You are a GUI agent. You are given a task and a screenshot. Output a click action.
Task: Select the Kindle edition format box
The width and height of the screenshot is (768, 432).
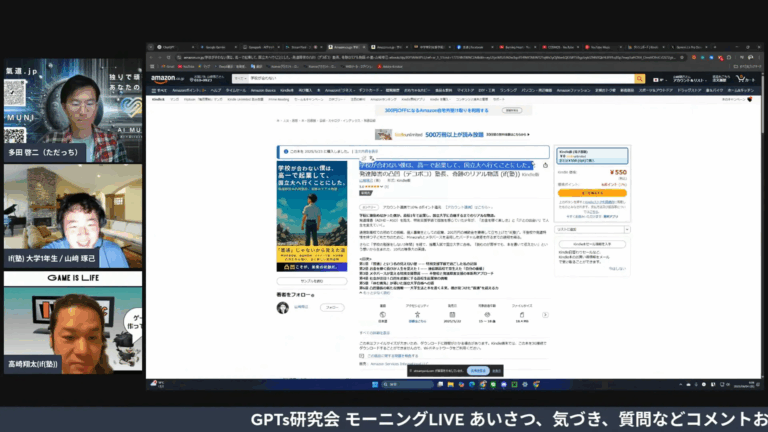tap(592, 156)
